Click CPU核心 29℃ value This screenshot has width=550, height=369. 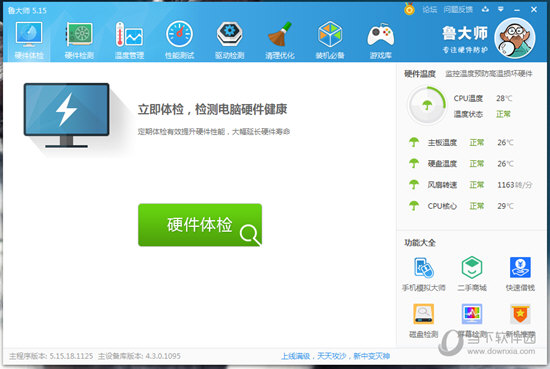[x=505, y=206]
